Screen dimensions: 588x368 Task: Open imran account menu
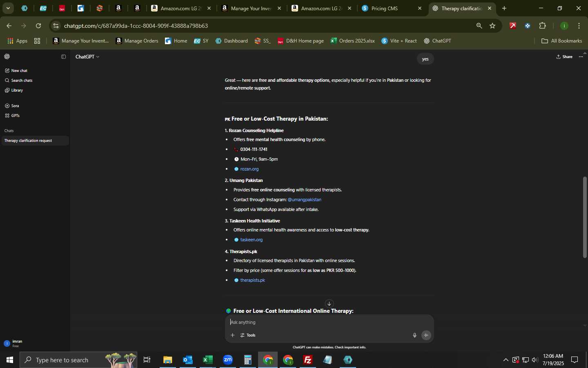(x=35, y=343)
